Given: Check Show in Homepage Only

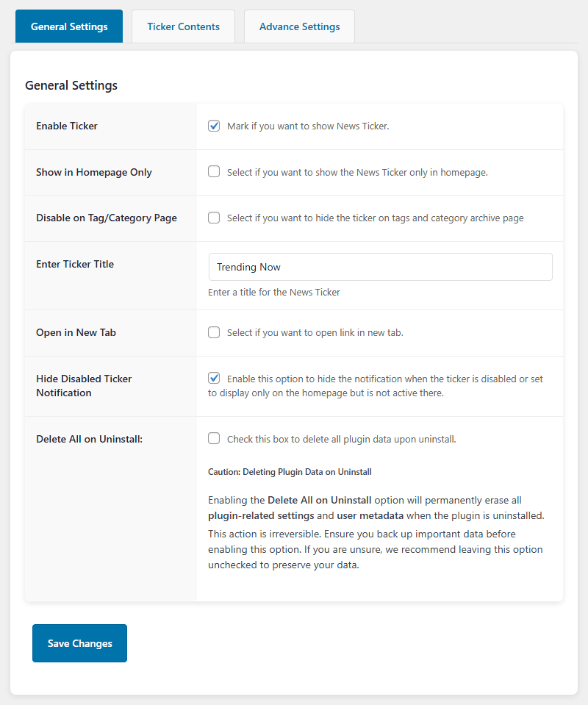Looking at the screenshot, I should tap(213, 171).
